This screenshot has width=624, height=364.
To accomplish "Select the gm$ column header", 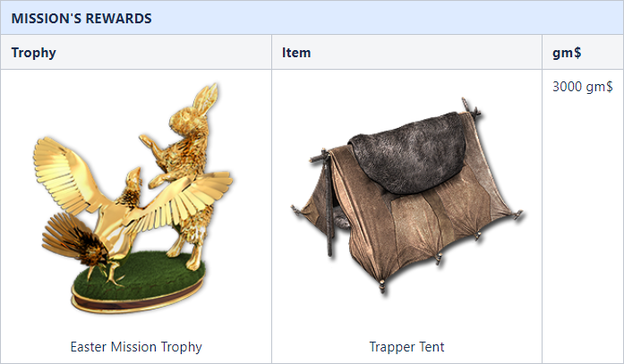I will 567,53.
